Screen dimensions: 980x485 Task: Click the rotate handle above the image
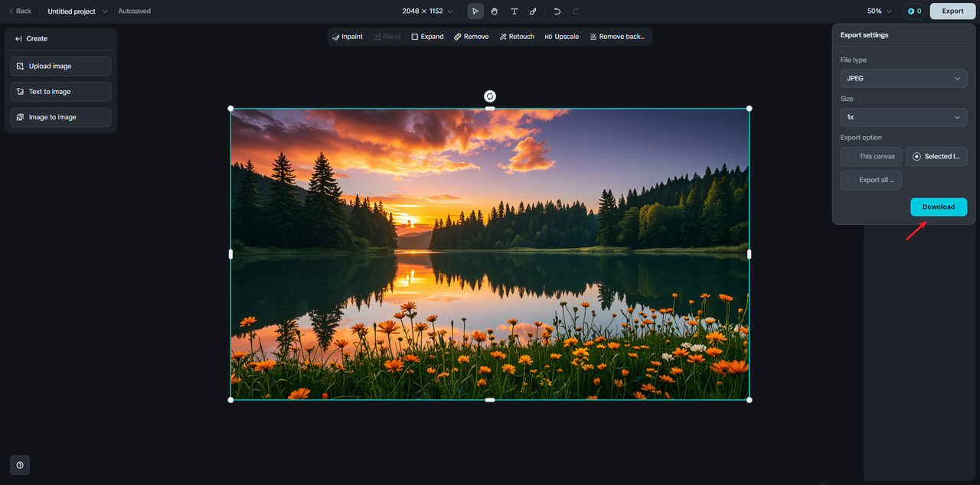[490, 96]
